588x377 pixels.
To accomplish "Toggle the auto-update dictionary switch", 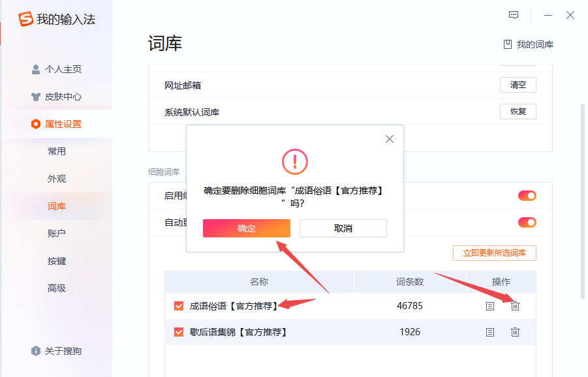I will pos(527,222).
